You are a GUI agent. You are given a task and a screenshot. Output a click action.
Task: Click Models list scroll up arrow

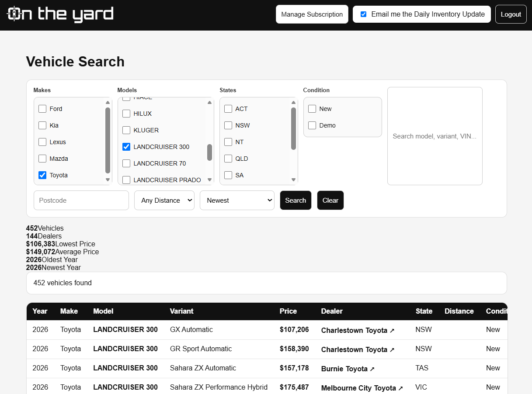209,103
